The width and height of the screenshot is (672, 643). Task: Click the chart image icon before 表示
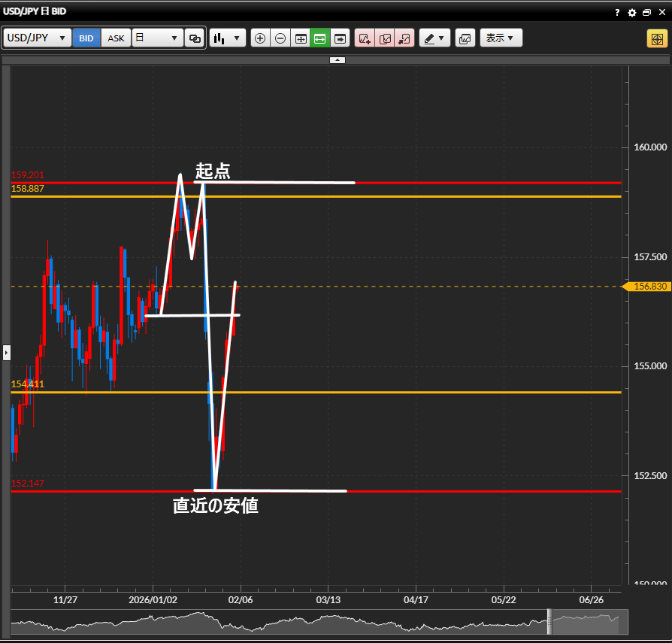(465, 38)
